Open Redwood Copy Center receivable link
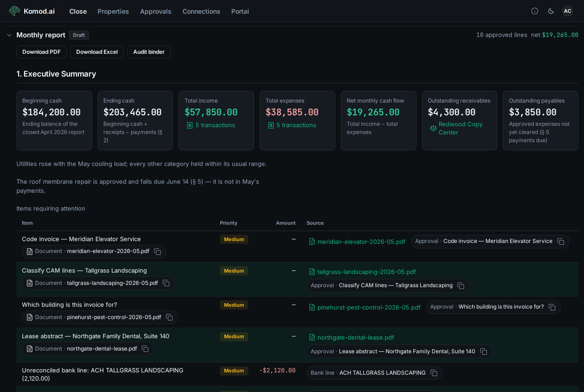The width and height of the screenshot is (584, 392). point(460,129)
